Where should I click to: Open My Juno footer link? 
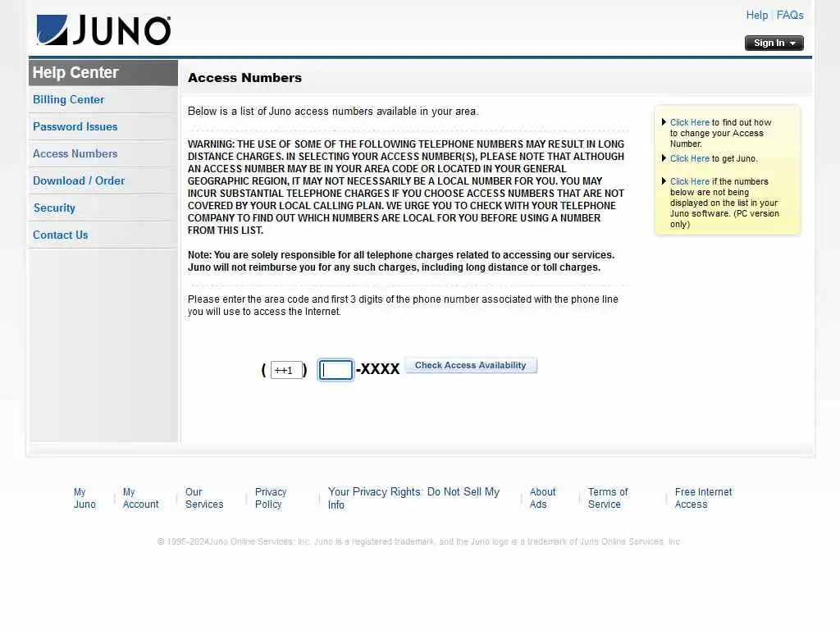pyautogui.click(x=84, y=498)
